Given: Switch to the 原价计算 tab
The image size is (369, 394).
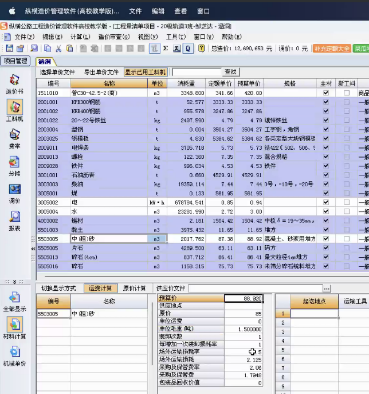Looking at the screenshot, I should (134, 288).
